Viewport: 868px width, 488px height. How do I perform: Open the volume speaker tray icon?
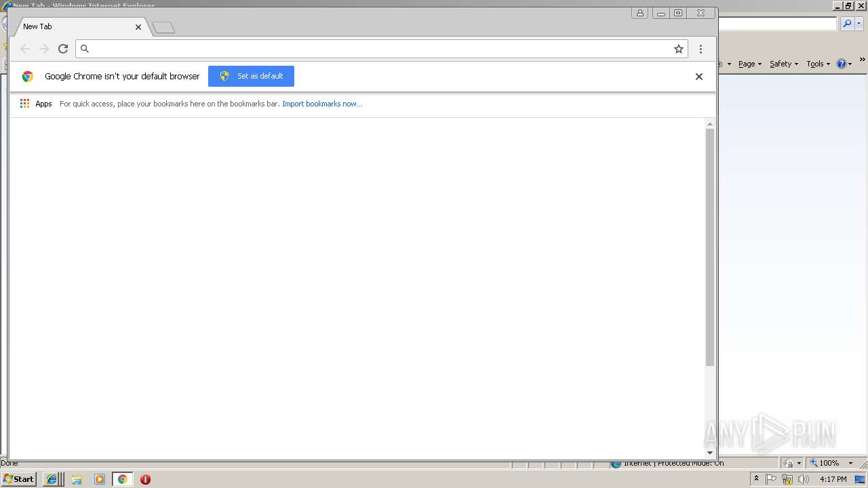(804, 479)
